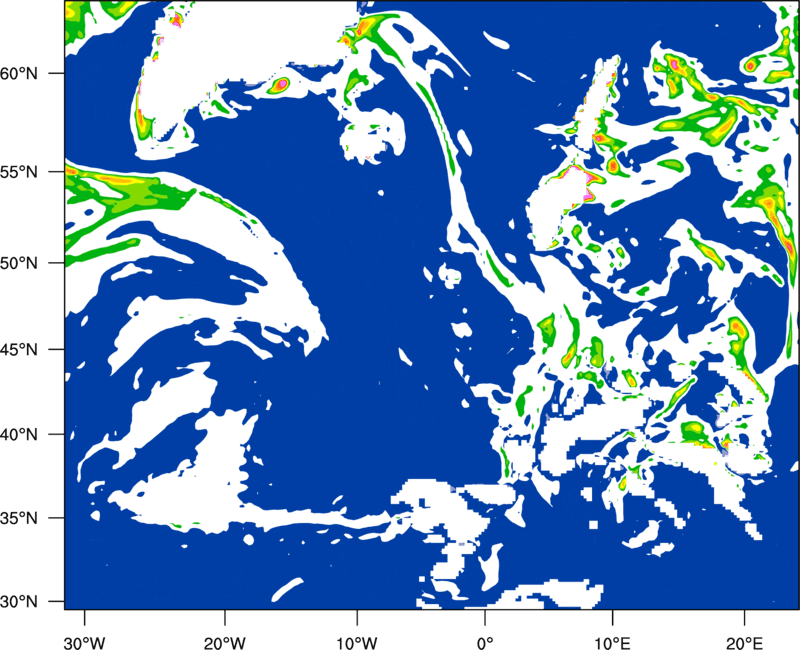Click the 60°N latitude label
Image resolution: width=800 pixels, height=650 pixels.
(x=19, y=73)
